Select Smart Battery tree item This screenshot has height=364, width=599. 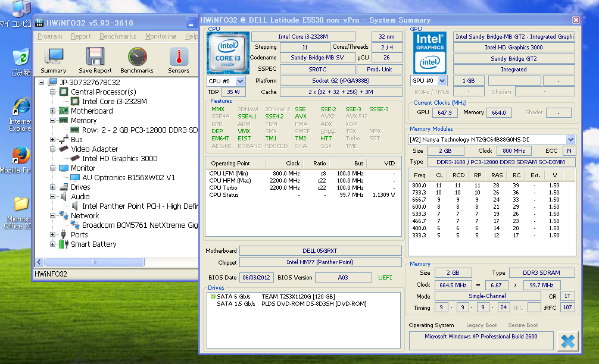pos(93,244)
